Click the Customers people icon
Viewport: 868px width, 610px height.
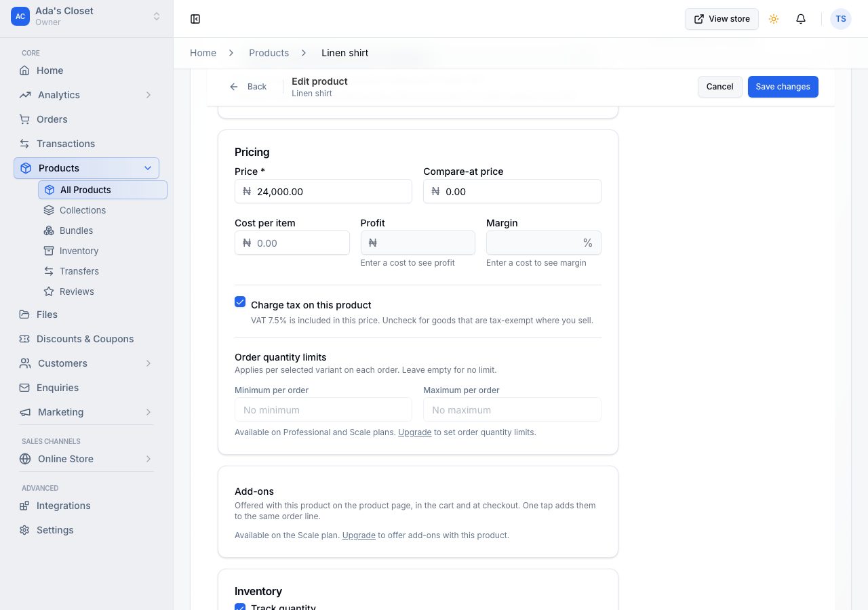pyautogui.click(x=25, y=363)
